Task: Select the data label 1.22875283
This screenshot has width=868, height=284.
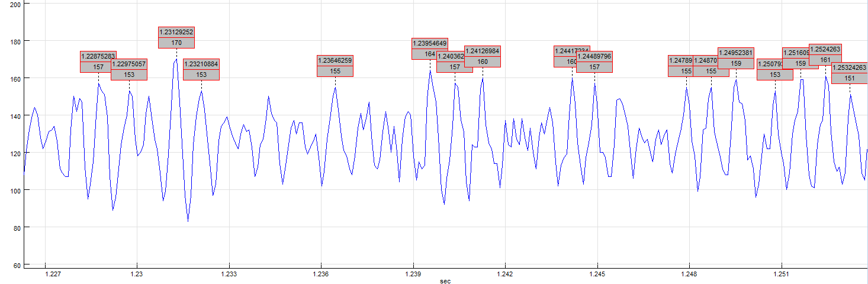Action: [x=98, y=62]
